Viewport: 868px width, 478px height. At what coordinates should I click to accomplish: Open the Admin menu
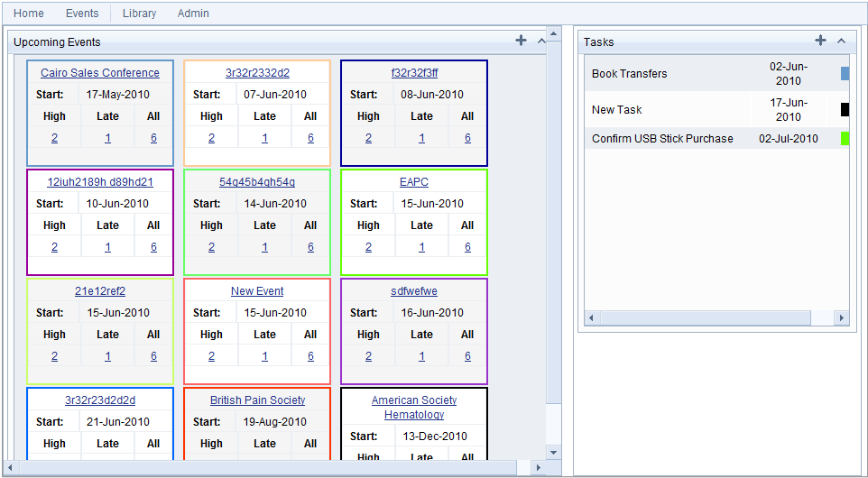pyautogui.click(x=193, y=14)
